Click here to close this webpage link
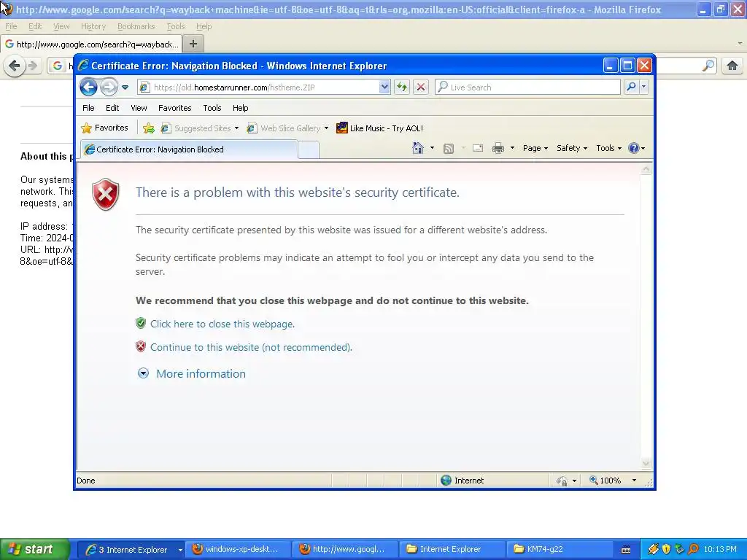Screen dimensions: 747x560 pyautogui.click(x=222, y=324)
